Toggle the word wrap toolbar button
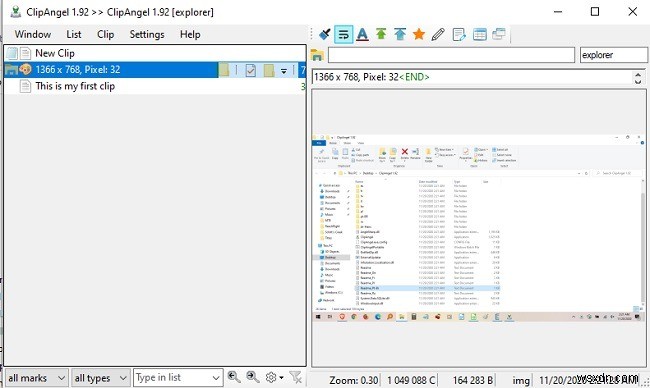650x388 pixels. click(x=343, y=34)
